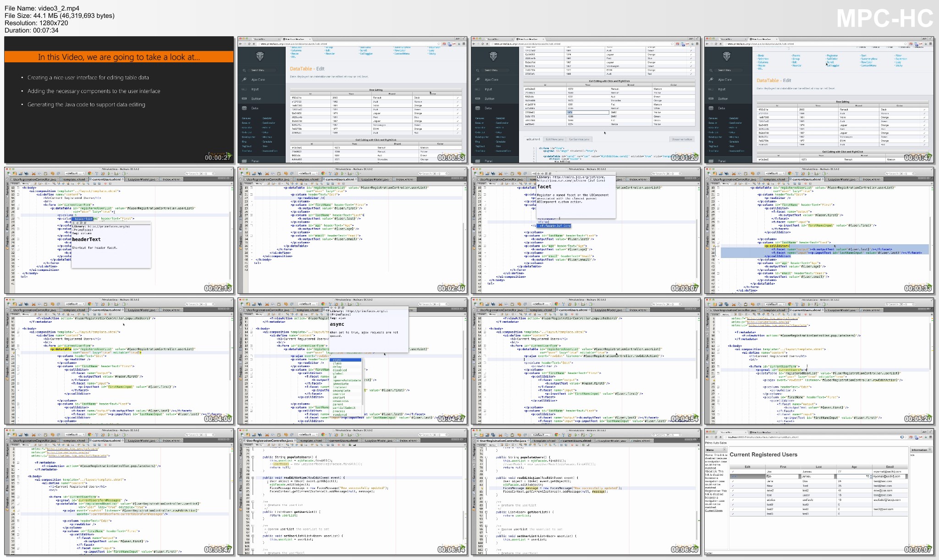Click Current Users link in 00:07:07 frame

713,511
